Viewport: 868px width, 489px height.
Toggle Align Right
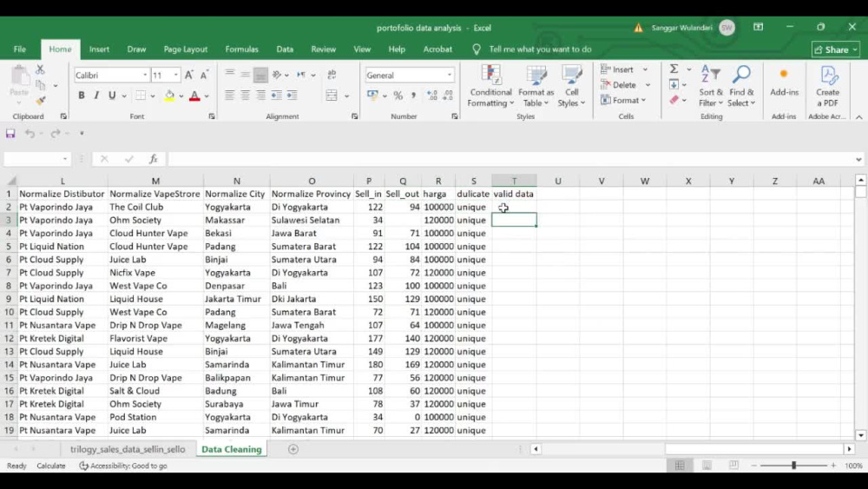(x=260, y=96)
